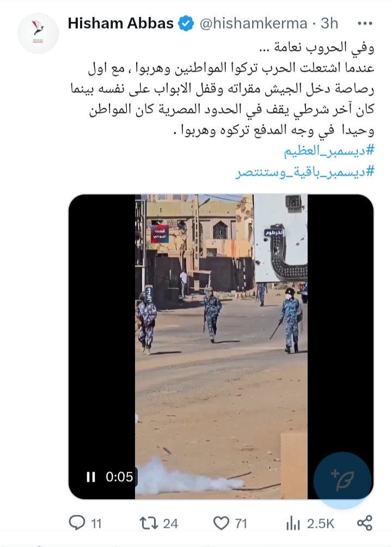Open Hisham Abbas profile avatar
Viewport: 392px width, 547px height.
pyautogui.click(x=38, y=34)
